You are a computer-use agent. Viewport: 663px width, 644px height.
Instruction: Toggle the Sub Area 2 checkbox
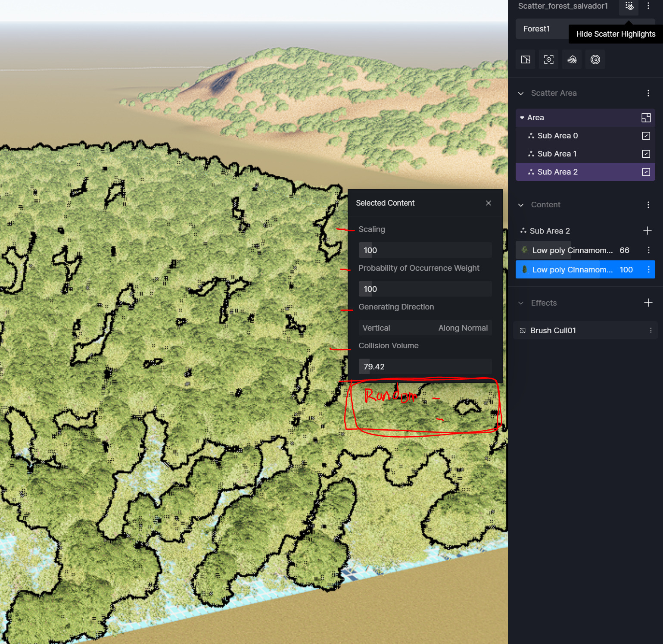tap(646, 172)
